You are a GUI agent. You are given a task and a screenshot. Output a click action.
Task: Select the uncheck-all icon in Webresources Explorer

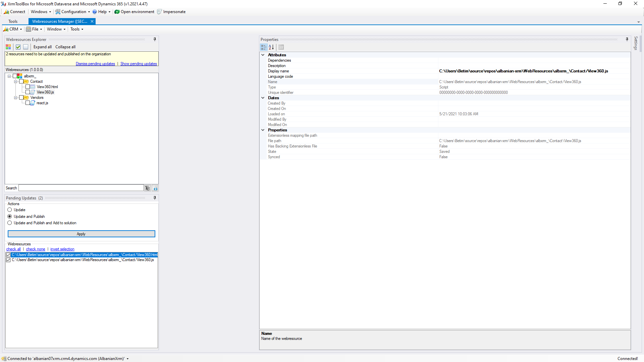click(x=25, y=47)
